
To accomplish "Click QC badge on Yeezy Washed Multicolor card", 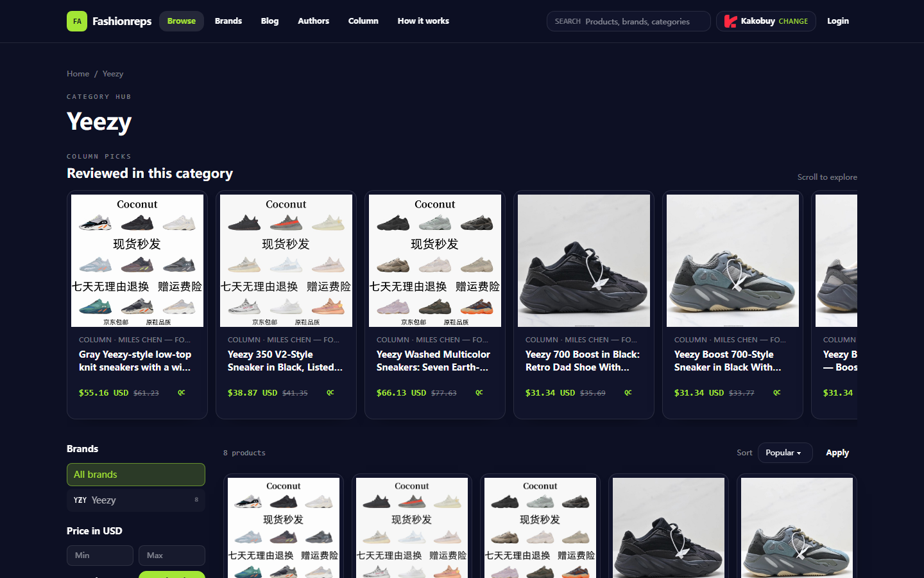I will tap(479, 392).
